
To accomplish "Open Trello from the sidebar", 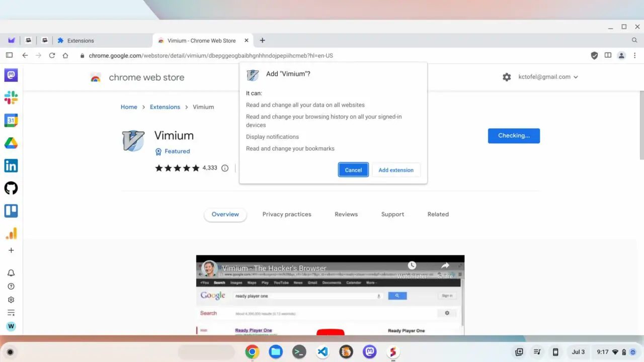I will click(11, 211).
